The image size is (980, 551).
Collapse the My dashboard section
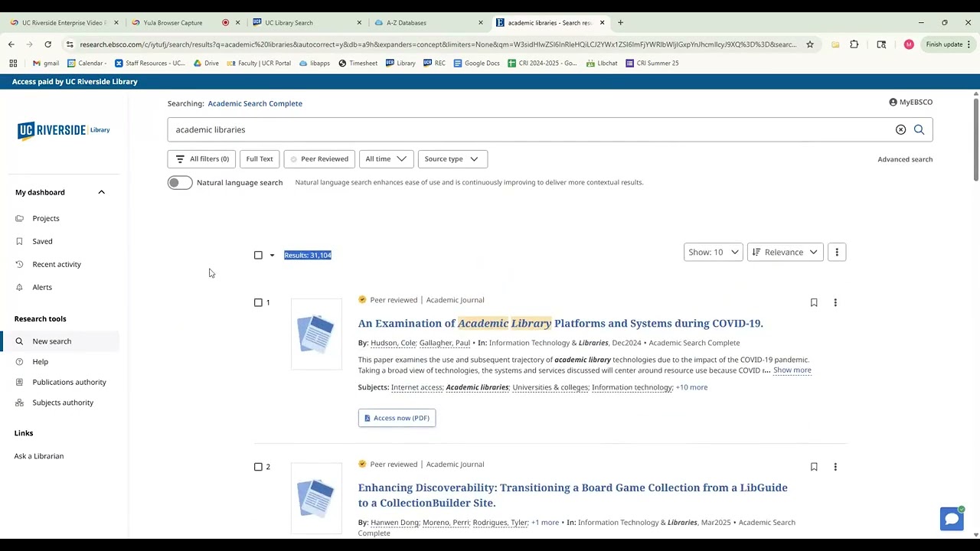pyautogui.click(x=101, y=193)
